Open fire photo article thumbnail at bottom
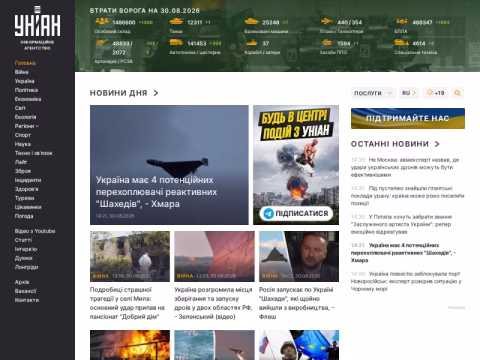 click(130, 345)
